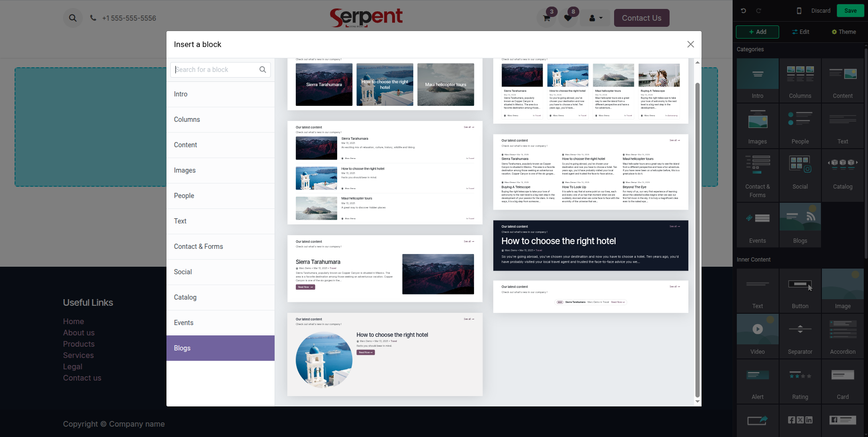The width and height of the screenshot is (868, 437).
Task: Select the Social category in dialog list
Action: point(221,272)
